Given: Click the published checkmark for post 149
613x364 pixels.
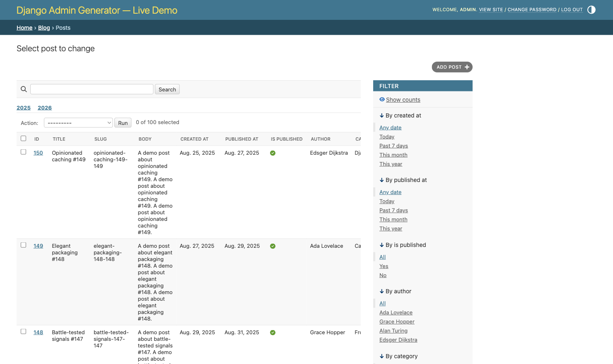Looking at the screenshot, I should pos(273,246).
